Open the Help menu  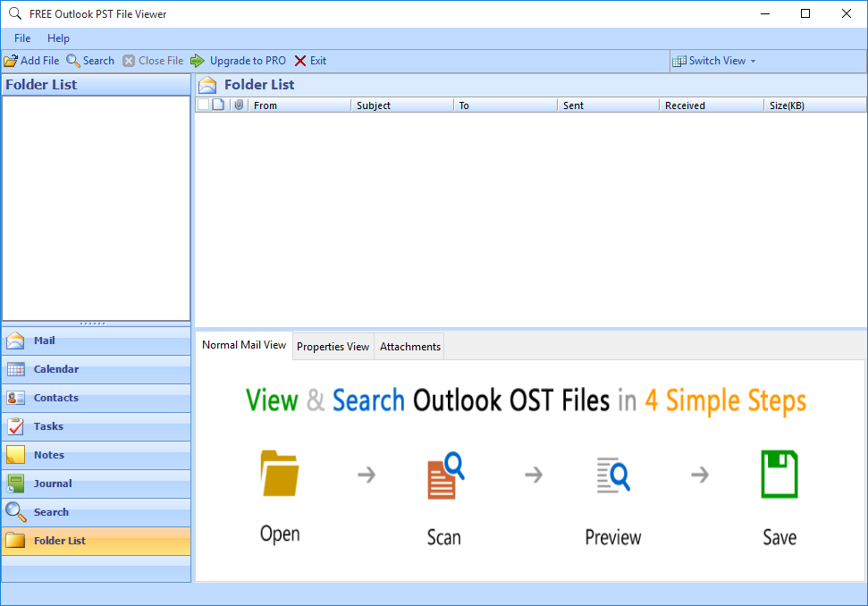pyautogui.click(x=58, y=38)
